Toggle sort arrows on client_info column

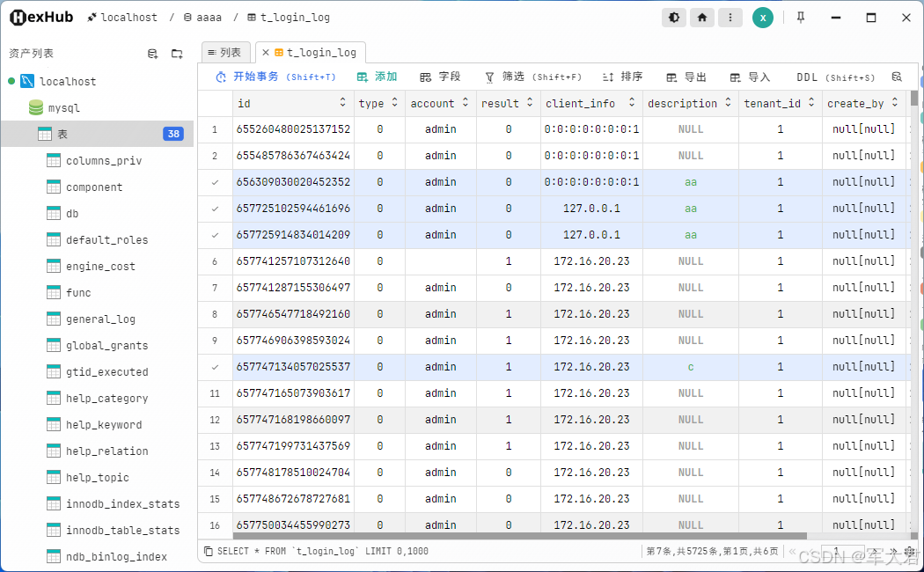pos(631,102)
